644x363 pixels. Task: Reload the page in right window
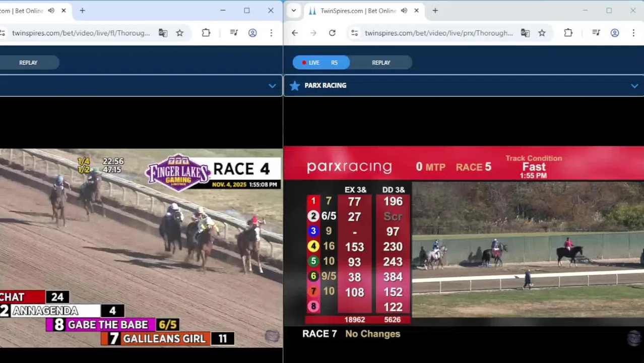click(x=332, y=33)
